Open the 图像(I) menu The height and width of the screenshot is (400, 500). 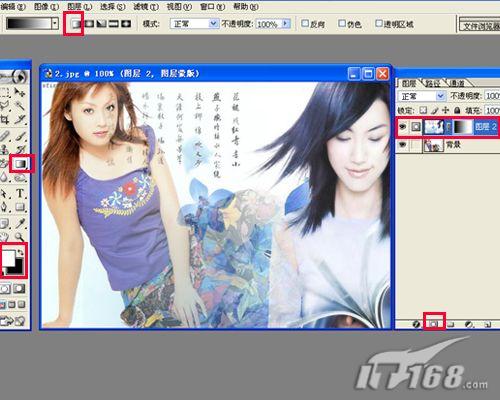[46, 7]
